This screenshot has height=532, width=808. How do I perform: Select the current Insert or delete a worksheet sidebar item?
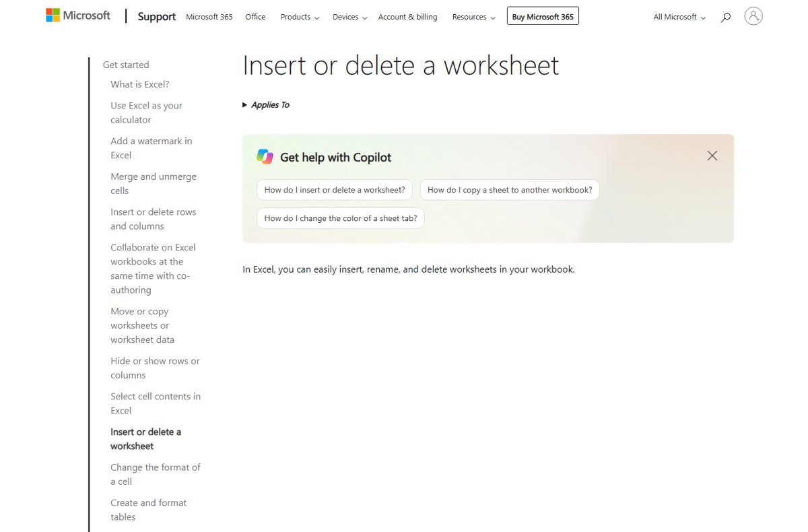[145, 439]
